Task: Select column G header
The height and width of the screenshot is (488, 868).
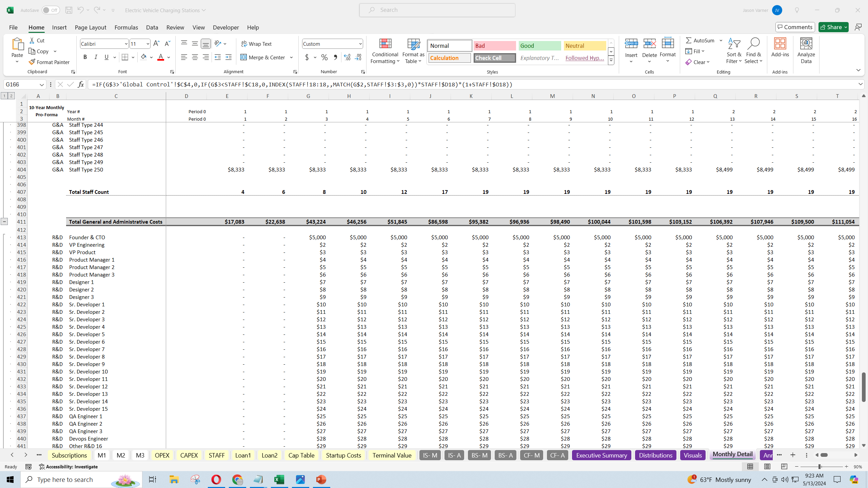Action: (x=308, y=96)
